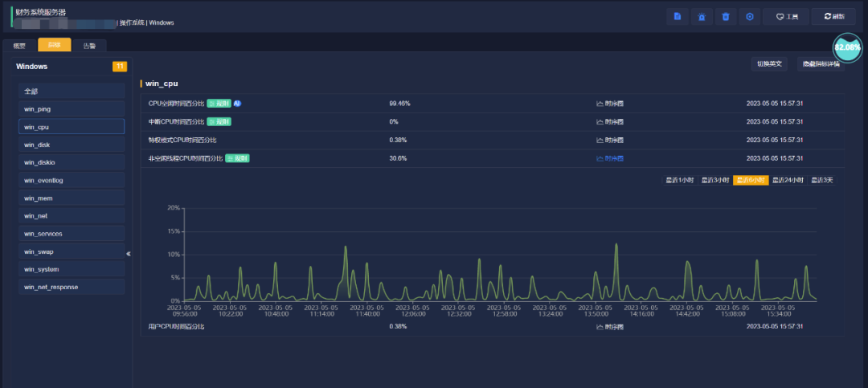This screenshot has height=388, width=868.
Task: Select win_ping metric group
Action: point(72,109)
